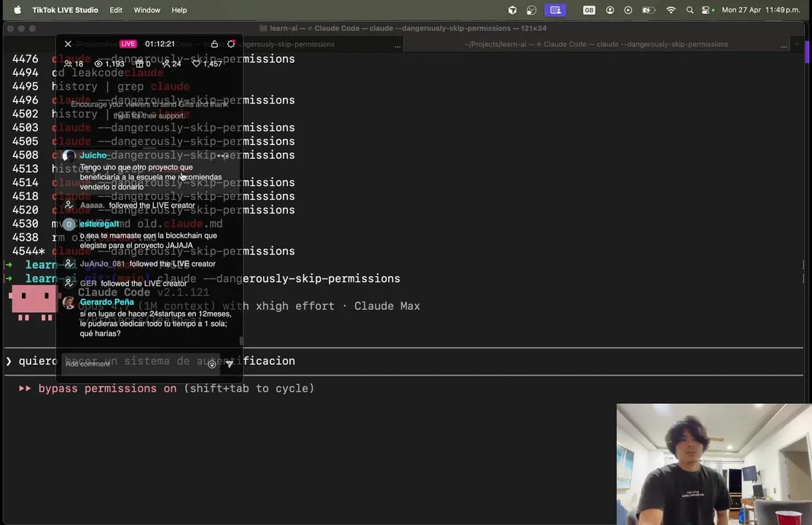The image size is (812, 525).
Task: Open emoji picker in comment box
Action: click(212, 365)
